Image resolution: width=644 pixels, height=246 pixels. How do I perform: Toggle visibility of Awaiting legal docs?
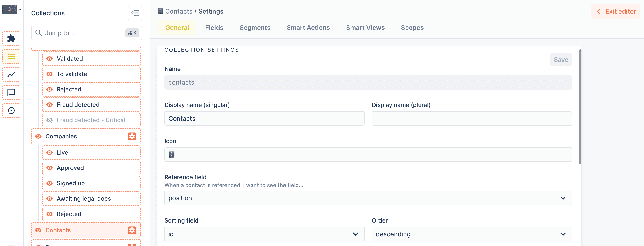50,198
